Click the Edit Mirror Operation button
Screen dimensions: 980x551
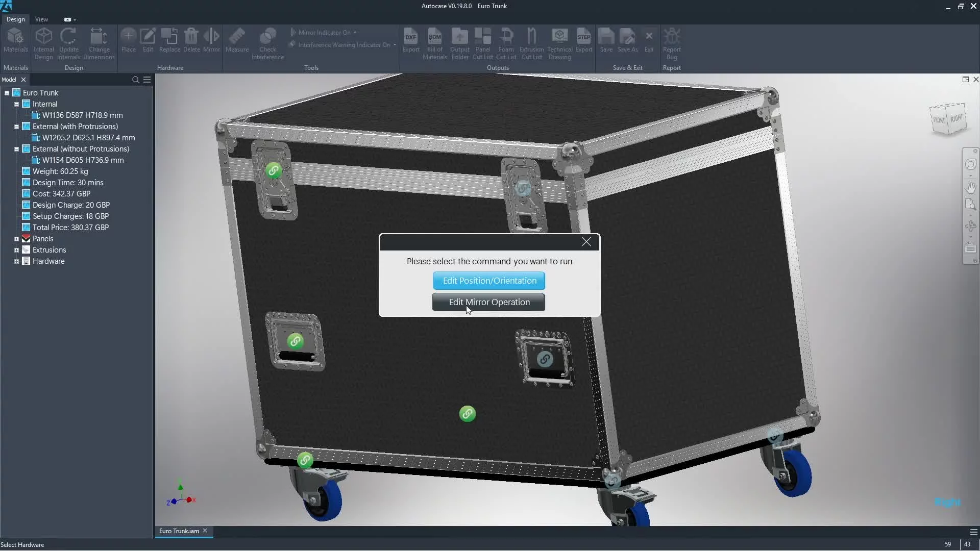488,302
